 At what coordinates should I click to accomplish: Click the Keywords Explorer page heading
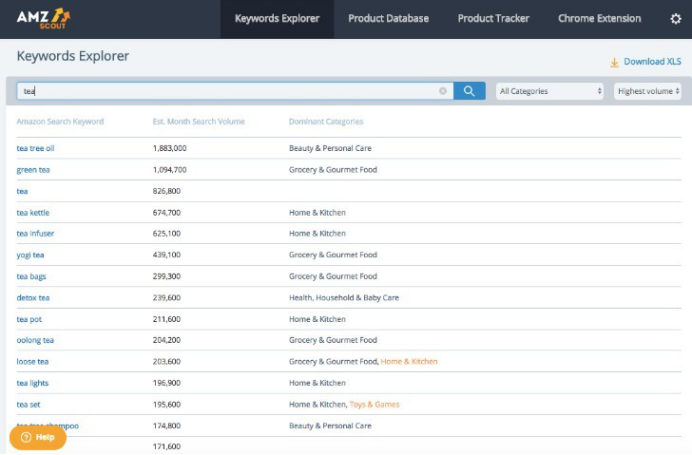click(73, 56)
